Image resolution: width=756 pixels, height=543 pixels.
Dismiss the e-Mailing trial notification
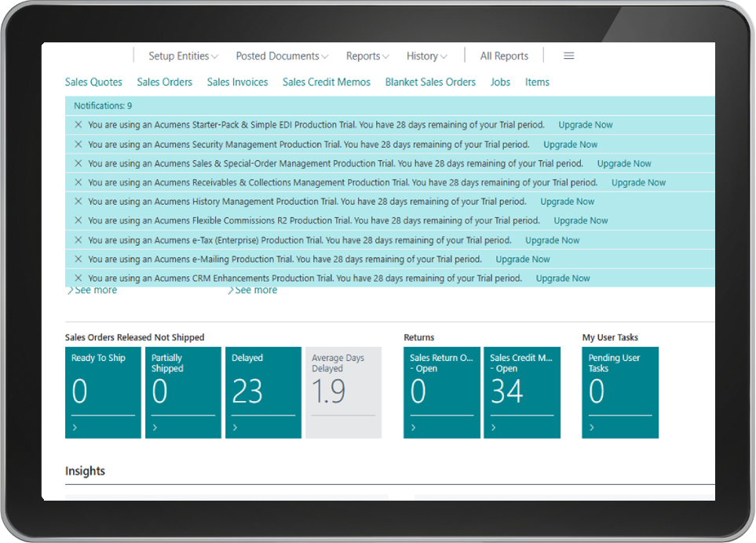tap(78, 259)
